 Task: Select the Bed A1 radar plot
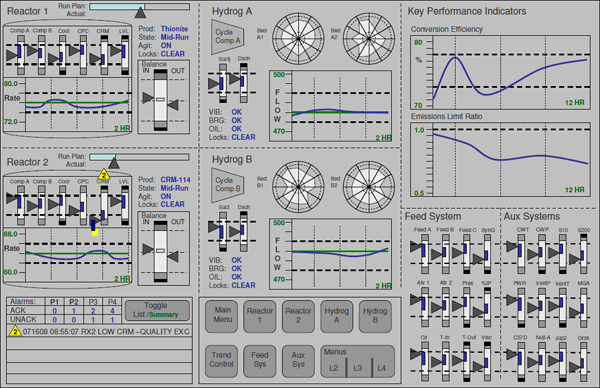(298, 39)
